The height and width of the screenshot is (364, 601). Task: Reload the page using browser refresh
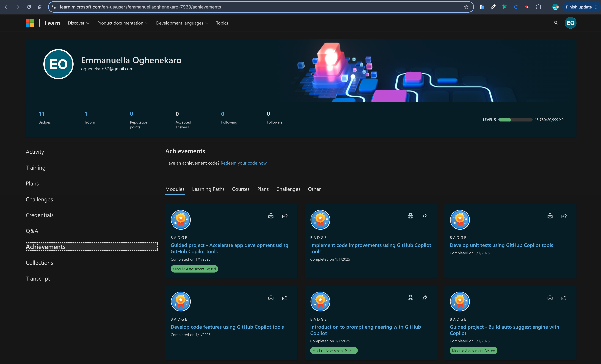click(x=29, y=7)
